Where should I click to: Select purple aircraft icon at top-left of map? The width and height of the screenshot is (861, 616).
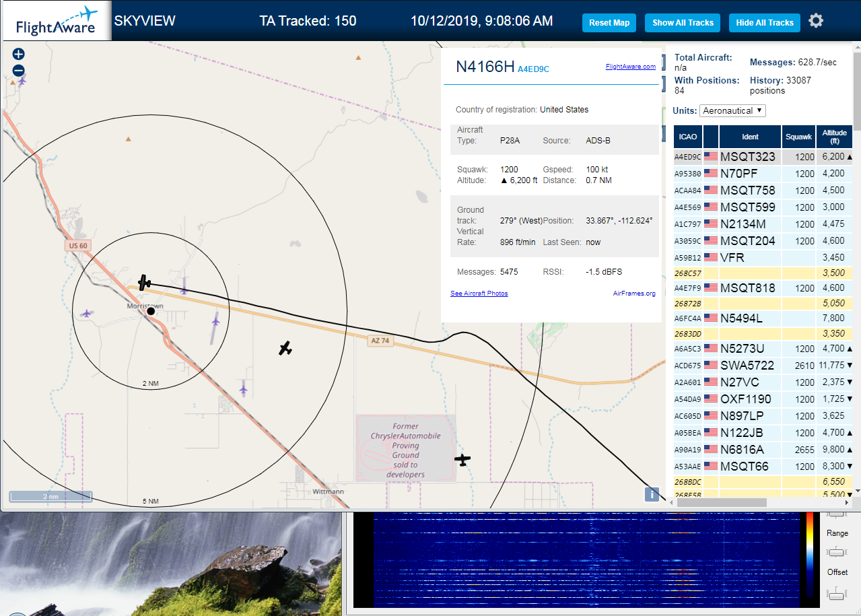coord(22,81)
